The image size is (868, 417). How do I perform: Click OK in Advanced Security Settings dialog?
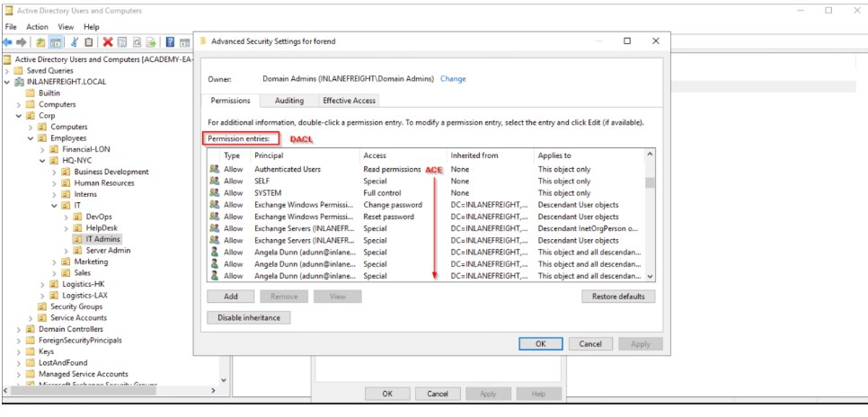pyautogui.click(x=541, y=344)
